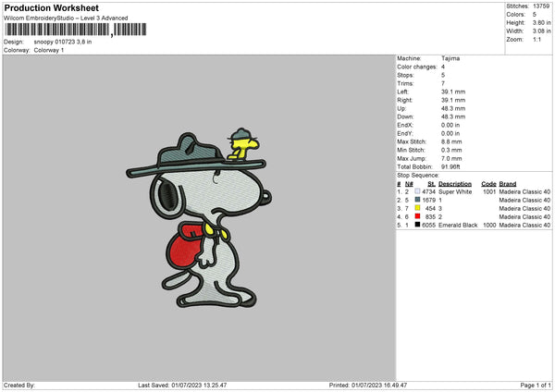The image size is (555, 392).
Task: Click the Max Stitch value '8.8 mm'
Action: coord(451,141)
